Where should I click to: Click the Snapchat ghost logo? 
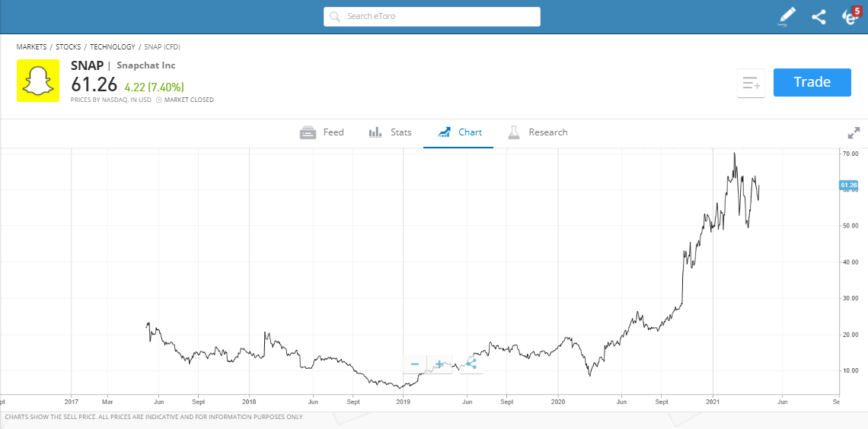click(37, 81)
